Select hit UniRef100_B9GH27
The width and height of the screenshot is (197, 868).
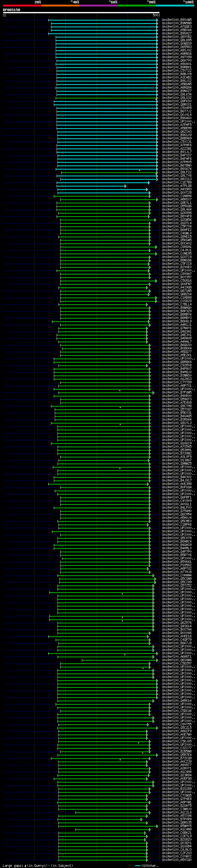[x=177, y=33]
